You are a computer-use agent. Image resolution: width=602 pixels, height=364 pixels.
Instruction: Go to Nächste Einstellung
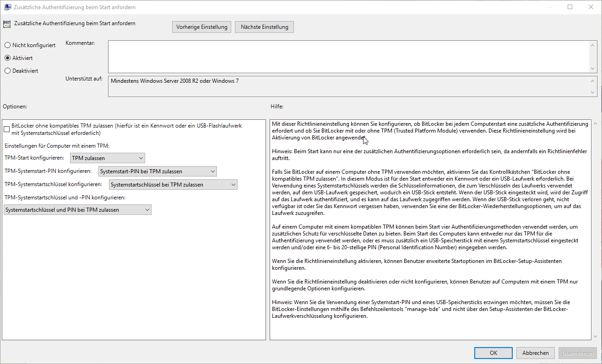click(x=265, y=27)
